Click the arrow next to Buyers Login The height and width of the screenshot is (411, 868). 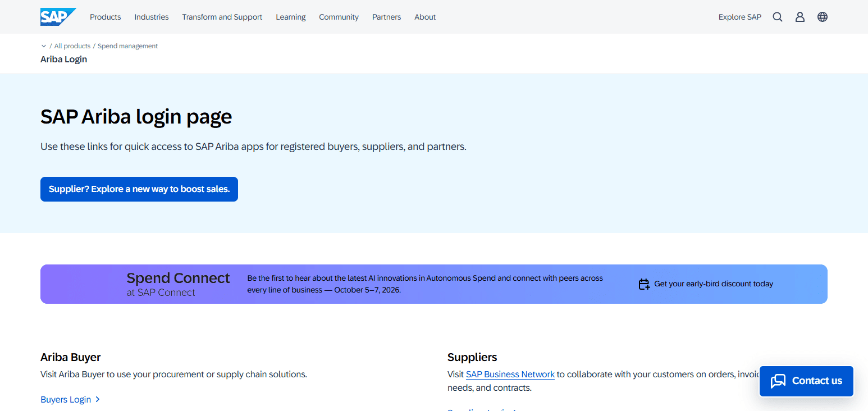[98, 399]
